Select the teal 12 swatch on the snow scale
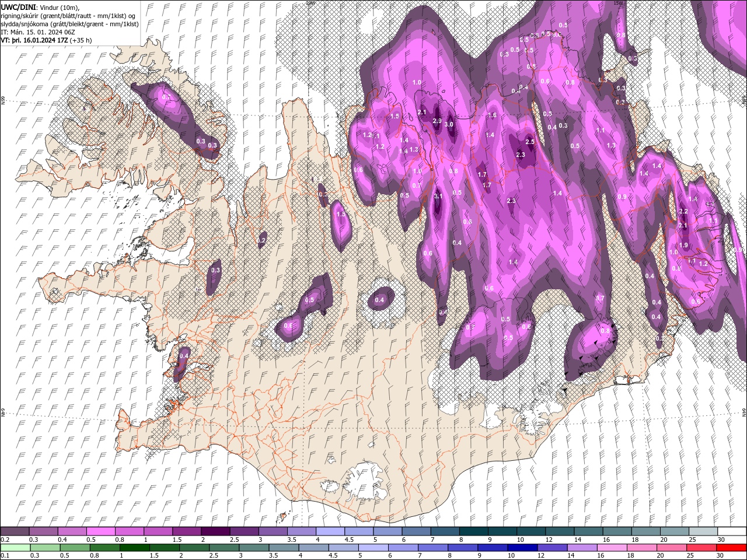Screen dimensions: 747x560 click(558, 531)
